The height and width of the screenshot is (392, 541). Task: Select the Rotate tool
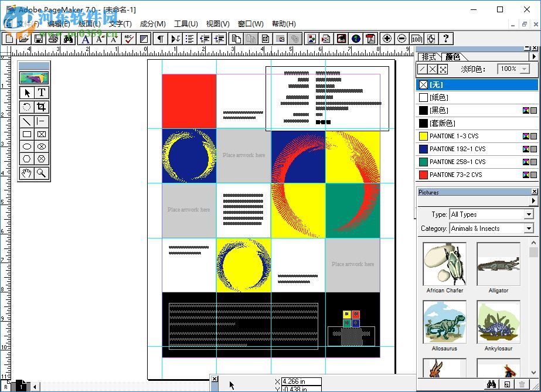click(26, 107)
